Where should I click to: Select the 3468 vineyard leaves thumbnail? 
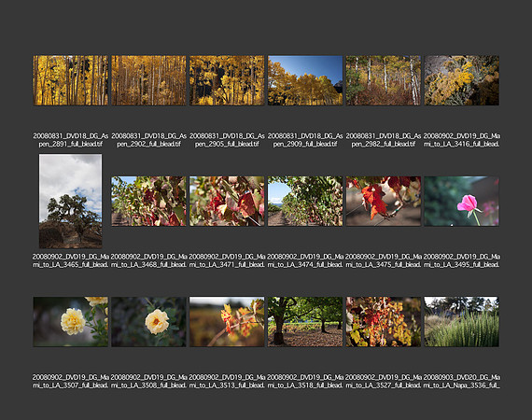(x=149, y=202)
